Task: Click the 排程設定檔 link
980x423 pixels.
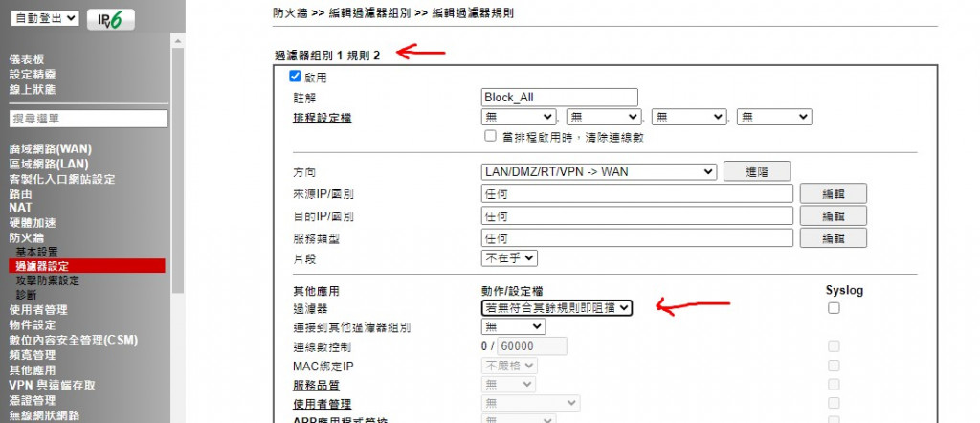Action: click(323, 118)
